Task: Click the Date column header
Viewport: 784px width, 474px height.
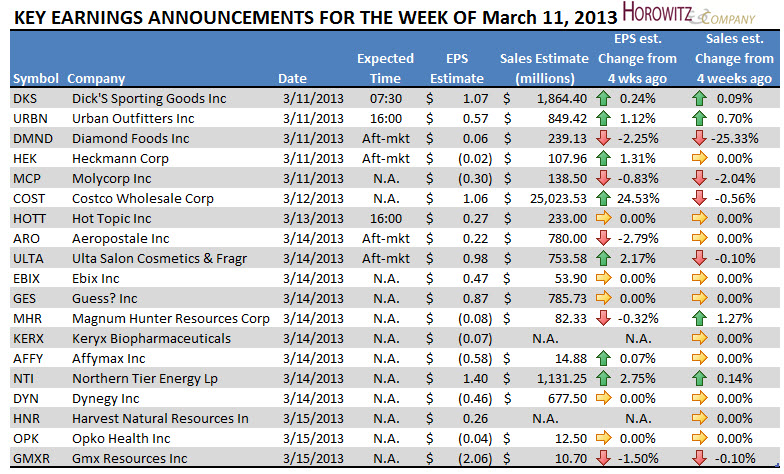Action: point(292,78)
